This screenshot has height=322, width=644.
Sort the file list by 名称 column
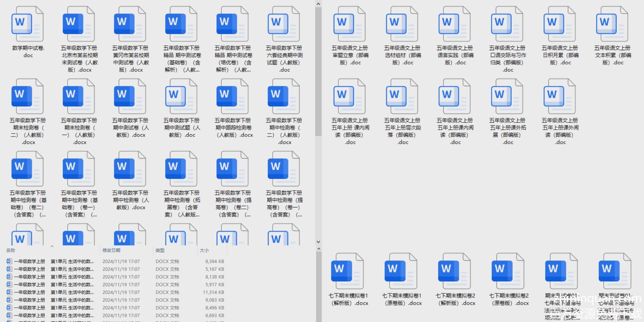(x=11, y=250)
